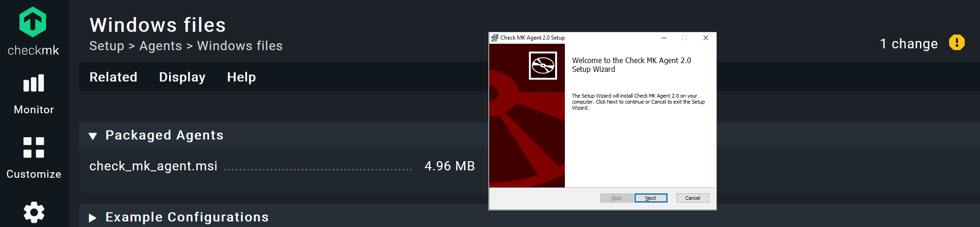Click the Setup gear icon in sidebar
The image size is (980, 227).
34,213
